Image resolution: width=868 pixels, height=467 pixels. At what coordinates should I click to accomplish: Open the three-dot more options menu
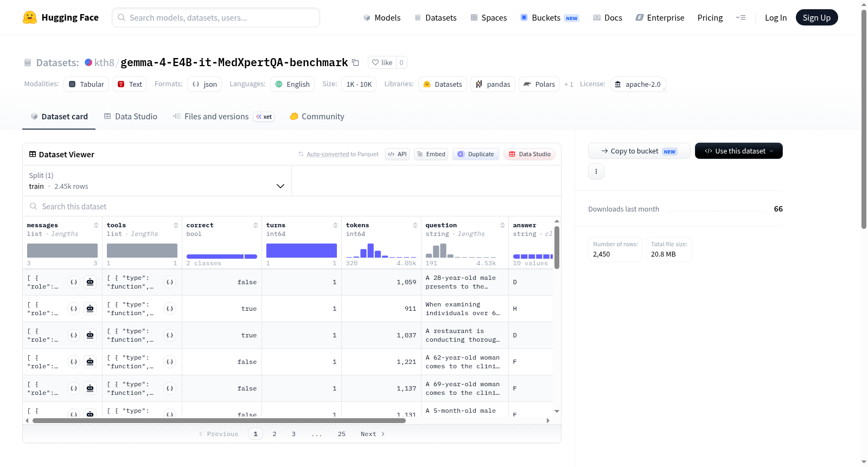(x=596, y=171)
